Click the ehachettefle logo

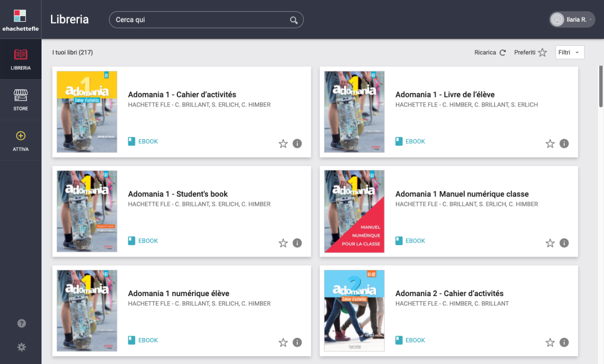coord(20,19)
